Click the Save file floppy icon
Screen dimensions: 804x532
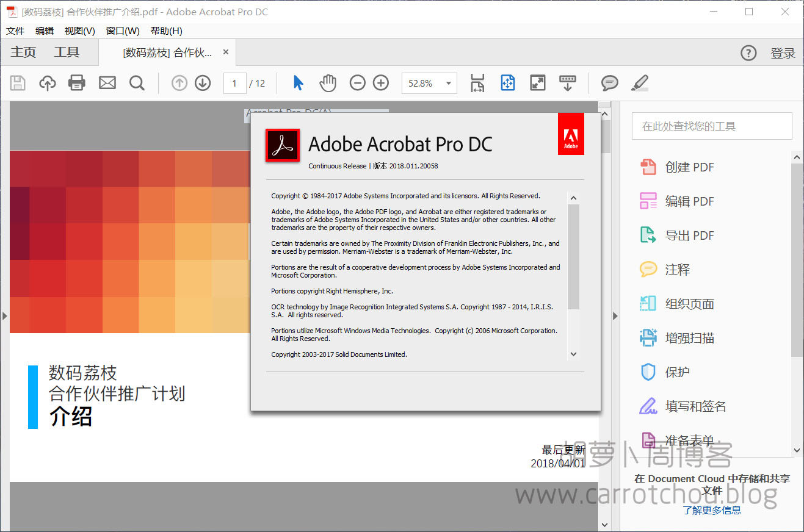18,83
